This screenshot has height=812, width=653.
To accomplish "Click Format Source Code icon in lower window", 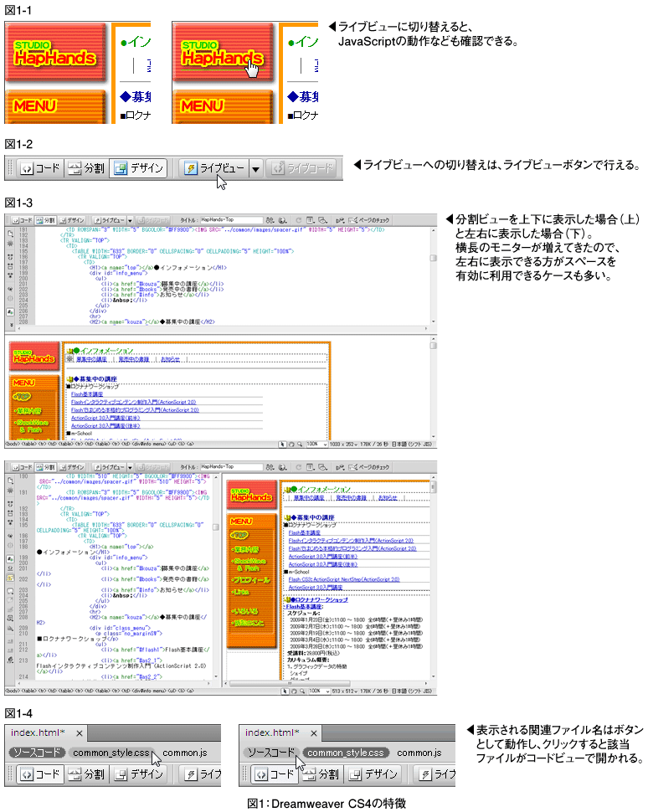I will pyautogui.click(x=10, y=660).
